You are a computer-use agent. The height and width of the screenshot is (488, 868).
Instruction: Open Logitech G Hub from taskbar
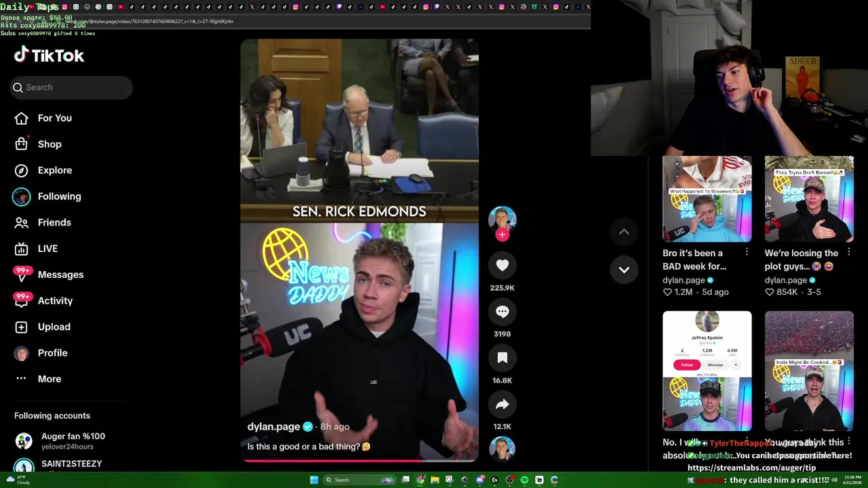click(x=494, y=480)
